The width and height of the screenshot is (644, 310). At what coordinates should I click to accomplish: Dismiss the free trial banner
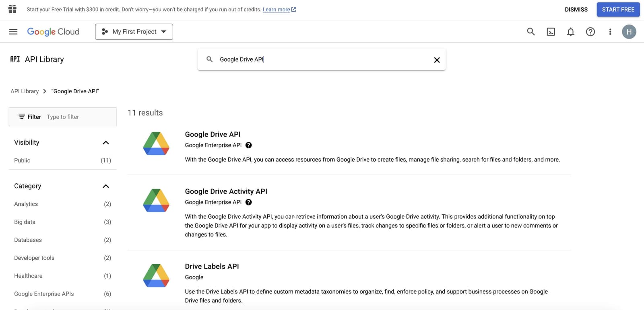(576, 10)
